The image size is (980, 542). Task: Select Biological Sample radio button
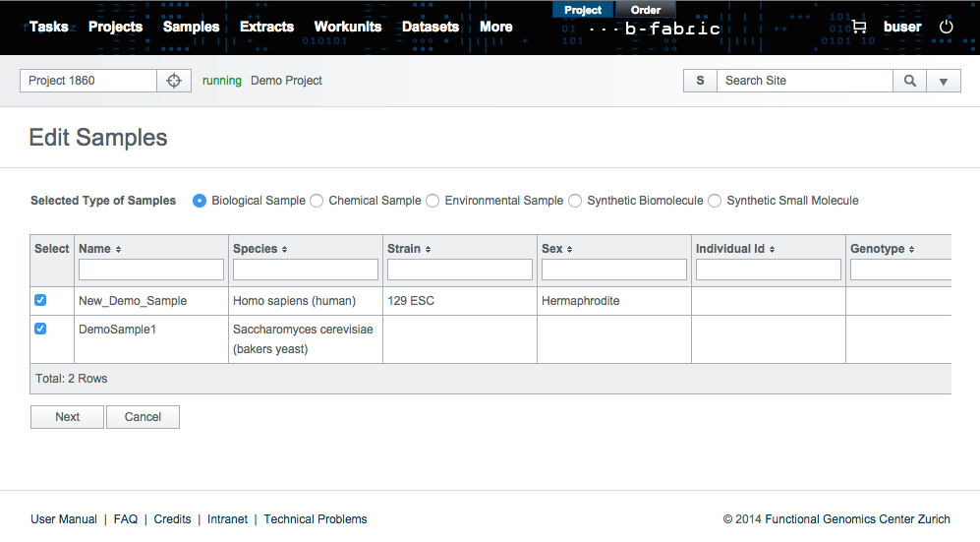200,201
